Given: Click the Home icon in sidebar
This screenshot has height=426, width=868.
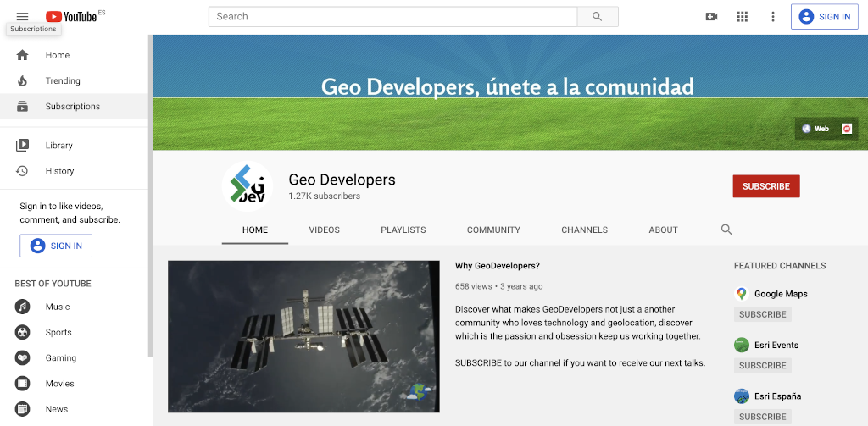Looking at the screenshot, I should click(x=22, y=55).
